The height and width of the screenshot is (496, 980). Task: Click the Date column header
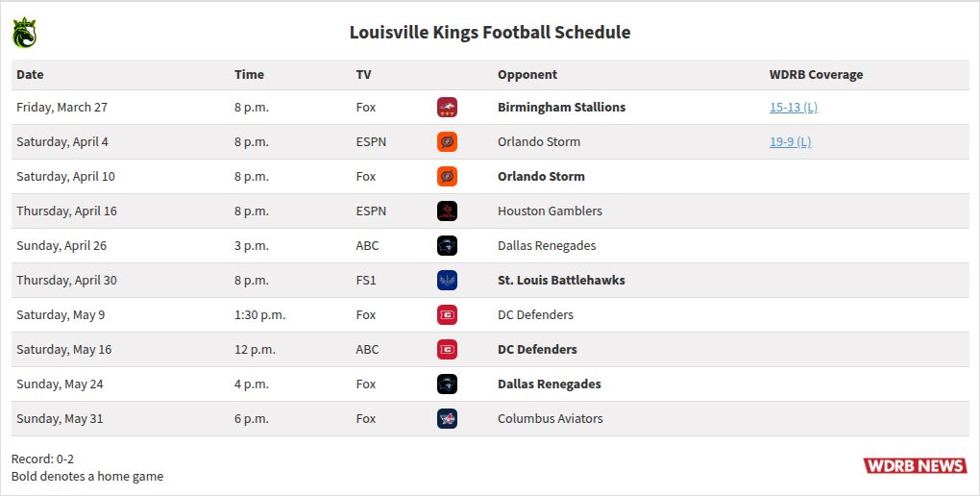(30, 75)
